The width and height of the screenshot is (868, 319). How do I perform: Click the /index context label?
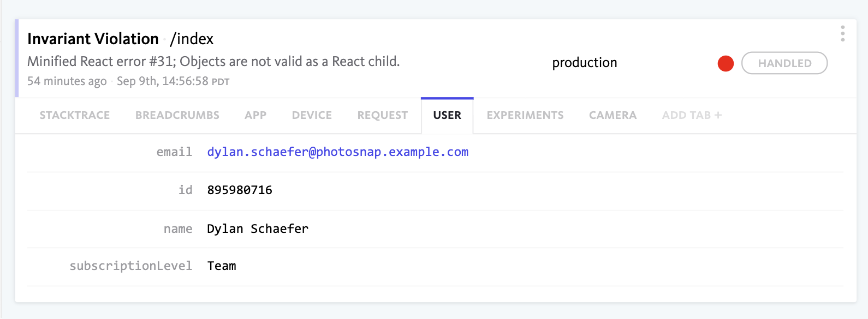click(x=192, y=39)
